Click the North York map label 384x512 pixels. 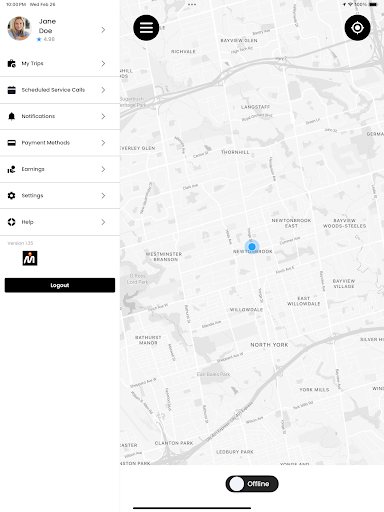[x=269, y=345]
